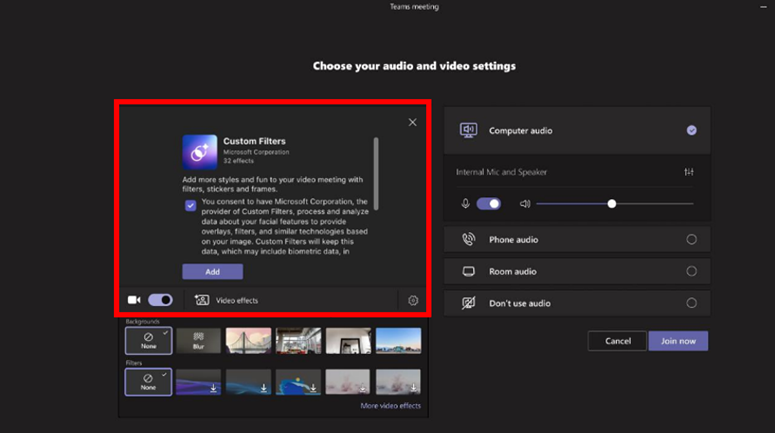The width and height of the screenshot is (775, 433).
Task: Download the sun and waves filter
Action: click(298, 382)
